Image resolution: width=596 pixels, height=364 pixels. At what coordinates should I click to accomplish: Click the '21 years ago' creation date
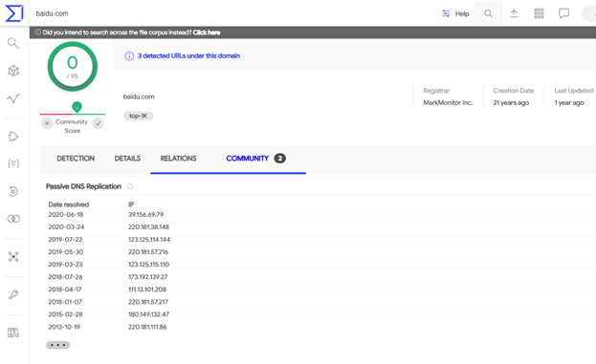pyautogui.click(x=511, y=103)
